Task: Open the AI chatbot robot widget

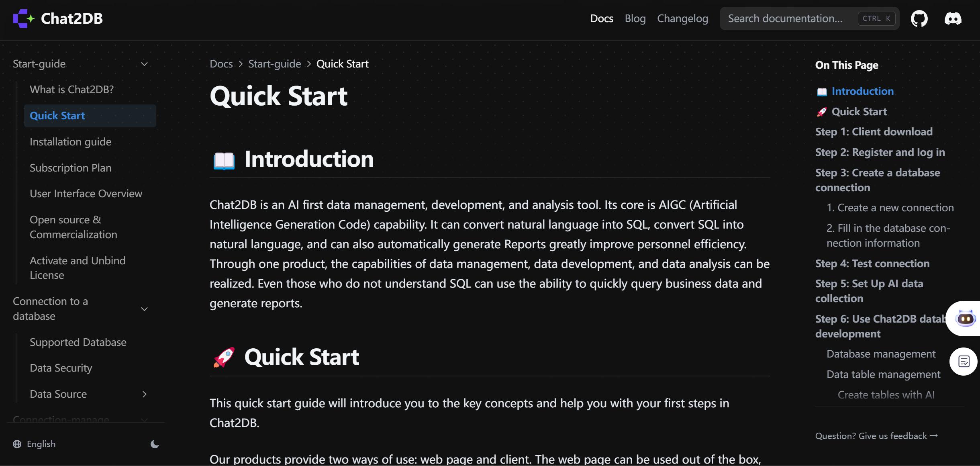Action: (965, 319)
